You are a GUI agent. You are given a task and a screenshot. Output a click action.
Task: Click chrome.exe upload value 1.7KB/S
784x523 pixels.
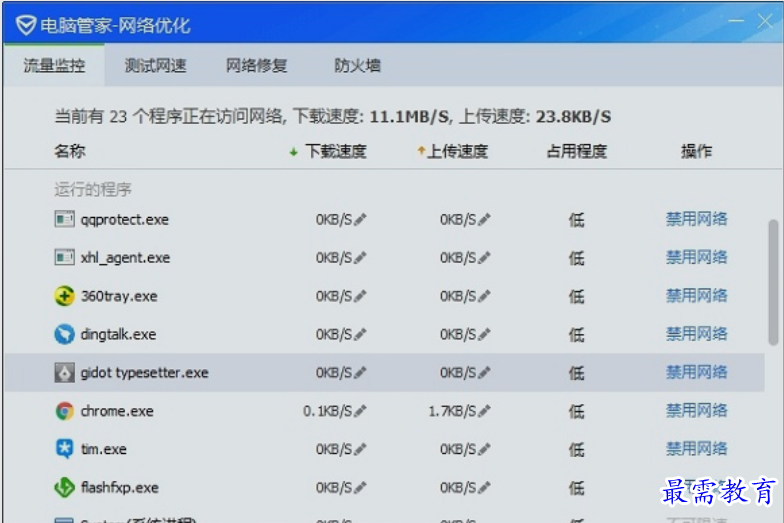click(x=452, y=411)
